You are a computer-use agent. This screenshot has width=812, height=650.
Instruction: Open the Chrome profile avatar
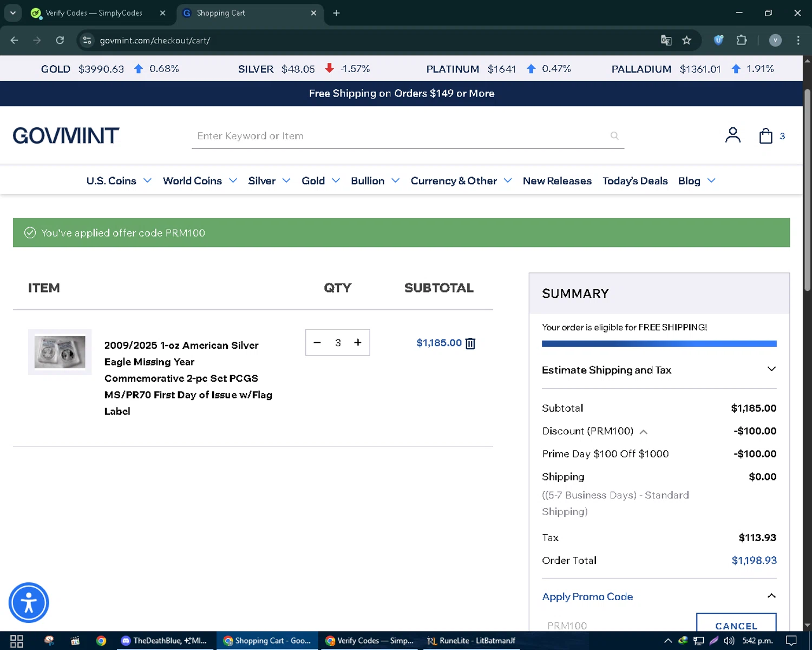[775, 40]
